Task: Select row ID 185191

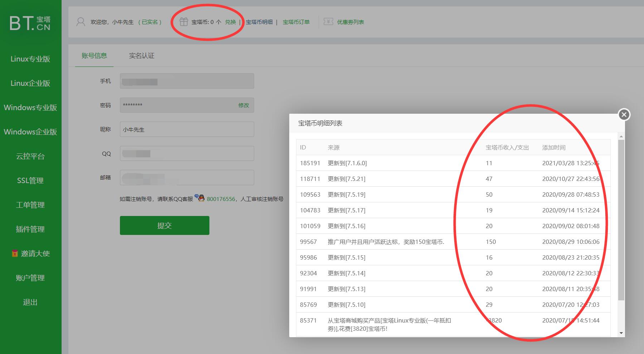Action: (310, 163)
